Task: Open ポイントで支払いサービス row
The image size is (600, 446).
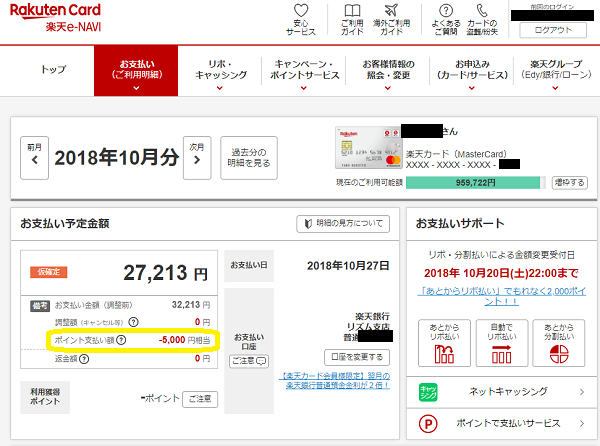Action: click(x=502, y=423)
